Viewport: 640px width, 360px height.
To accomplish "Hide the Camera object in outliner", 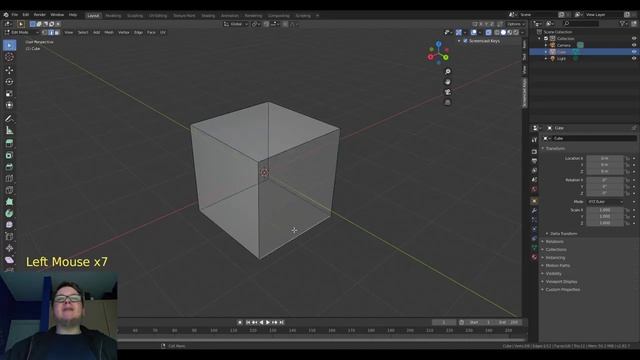I will (x=634, y=45).
